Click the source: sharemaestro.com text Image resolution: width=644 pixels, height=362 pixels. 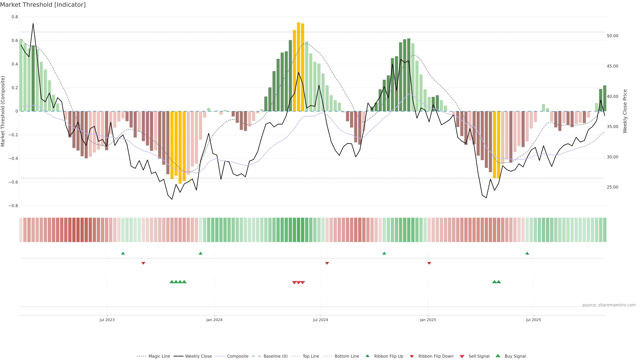click(x=609, y=305)
